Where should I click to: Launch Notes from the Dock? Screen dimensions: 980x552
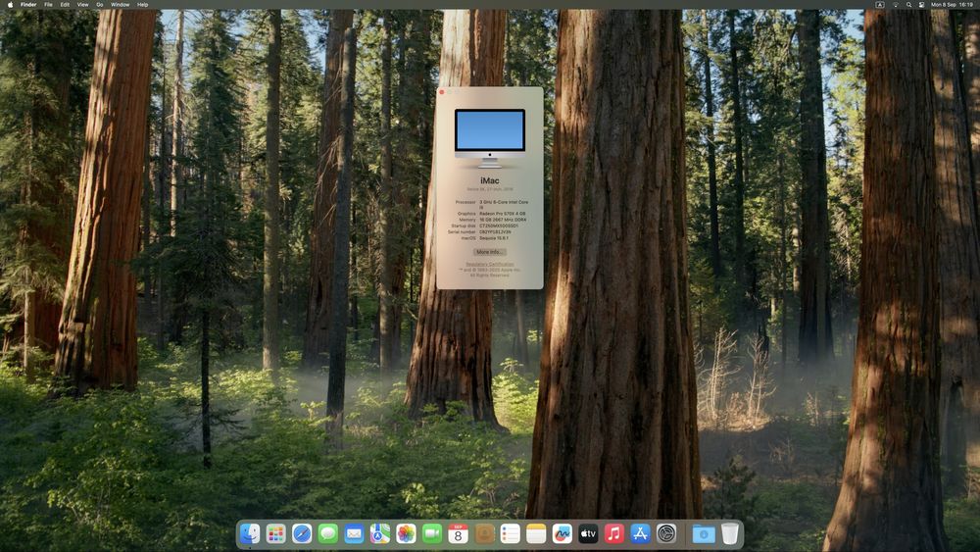(x=536, y=533)
